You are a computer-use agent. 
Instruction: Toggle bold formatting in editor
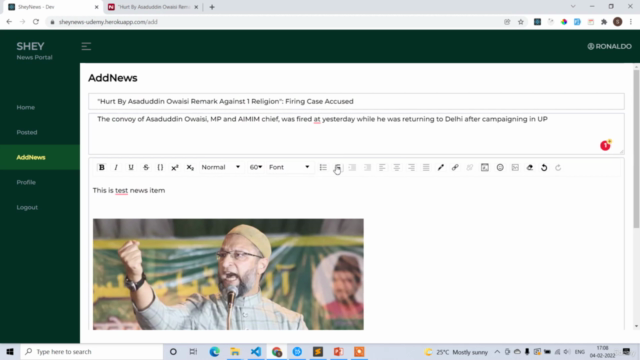coord(102,167)
